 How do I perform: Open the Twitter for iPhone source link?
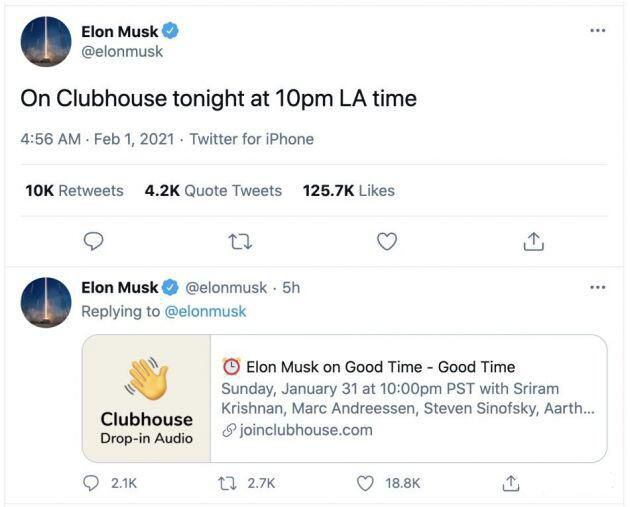click(252, 139)
